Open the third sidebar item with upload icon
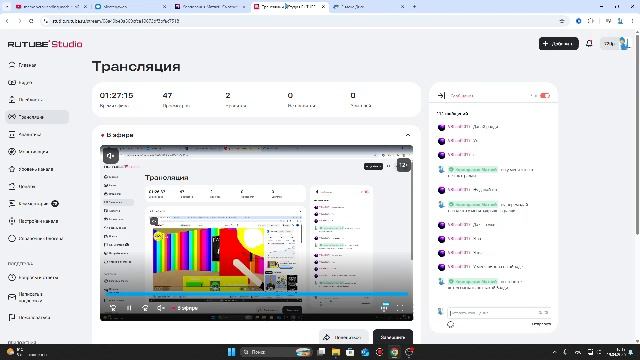Image resolution: width=640 pixels, height=360 pixels. pos(25,100)
